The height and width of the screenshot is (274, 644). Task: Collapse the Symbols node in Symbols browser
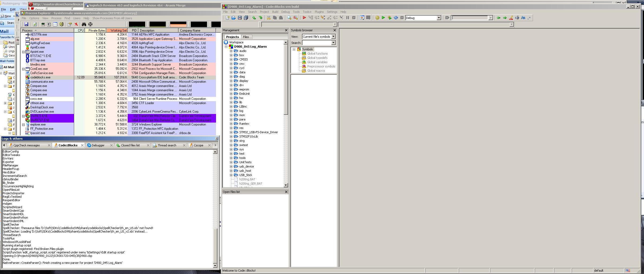294,49
